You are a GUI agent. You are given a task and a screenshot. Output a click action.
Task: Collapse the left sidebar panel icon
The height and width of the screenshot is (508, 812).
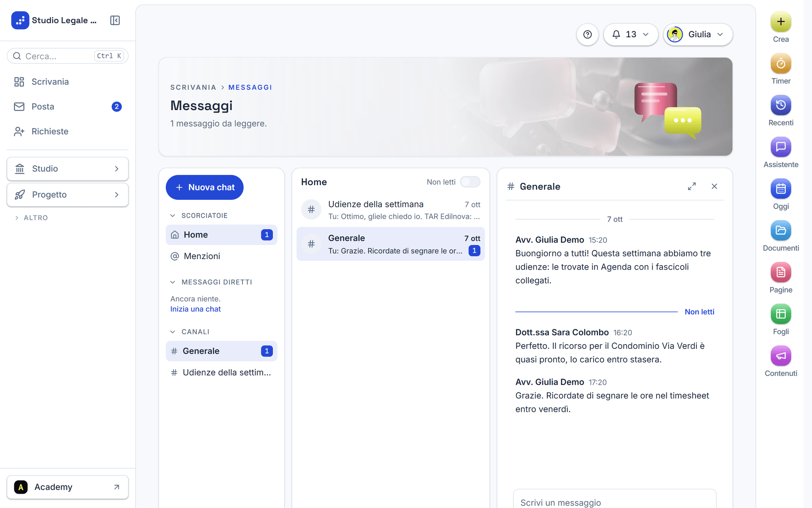(x=115, y=20)
